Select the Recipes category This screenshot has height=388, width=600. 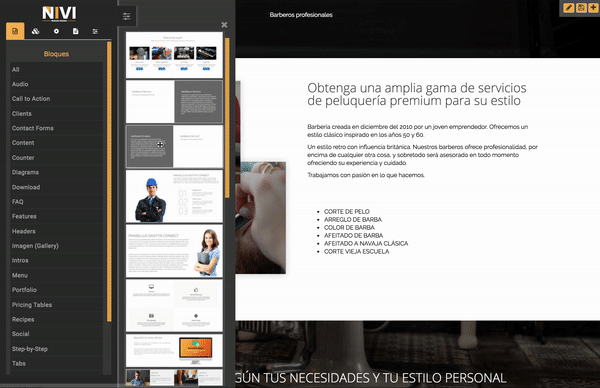56,319
